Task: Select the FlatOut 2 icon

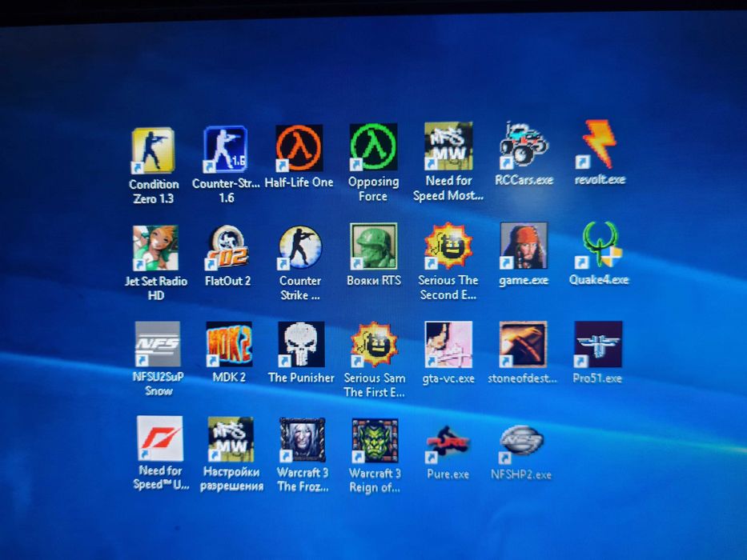Action: coord(227,248)
